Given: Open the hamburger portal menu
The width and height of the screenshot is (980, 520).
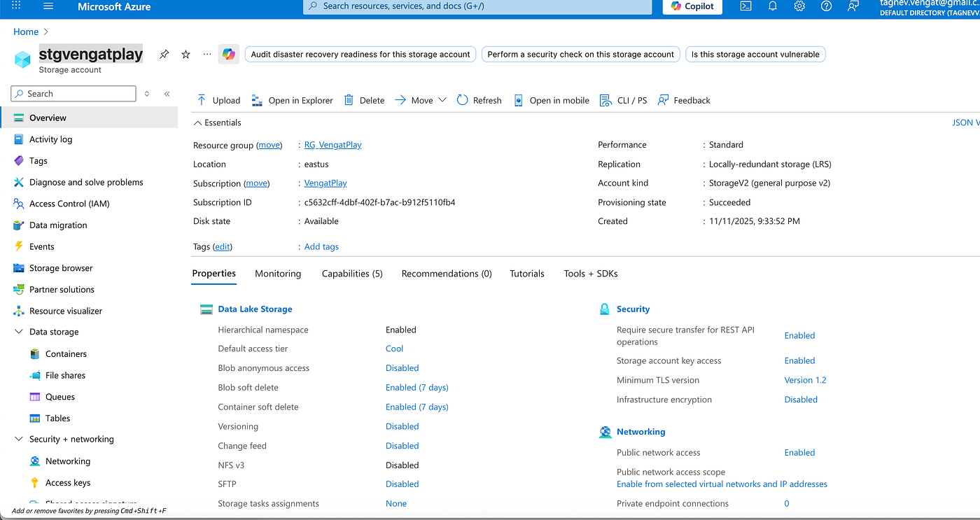Looking at the screenshot, I should coord(48,6).
